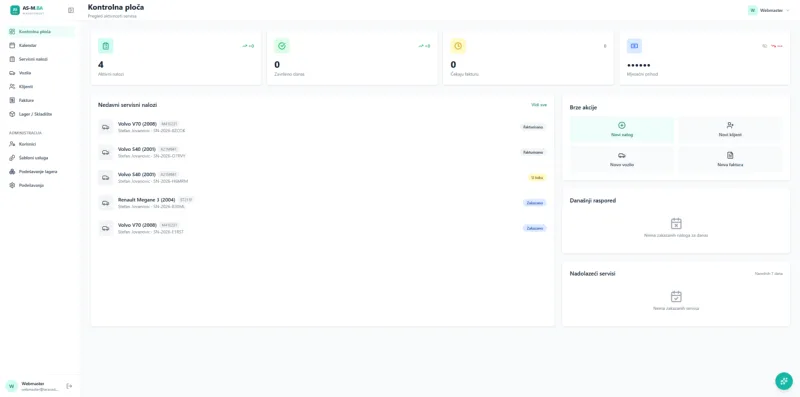Click the Renault Megane 3 (2004) title

[146, 200]
